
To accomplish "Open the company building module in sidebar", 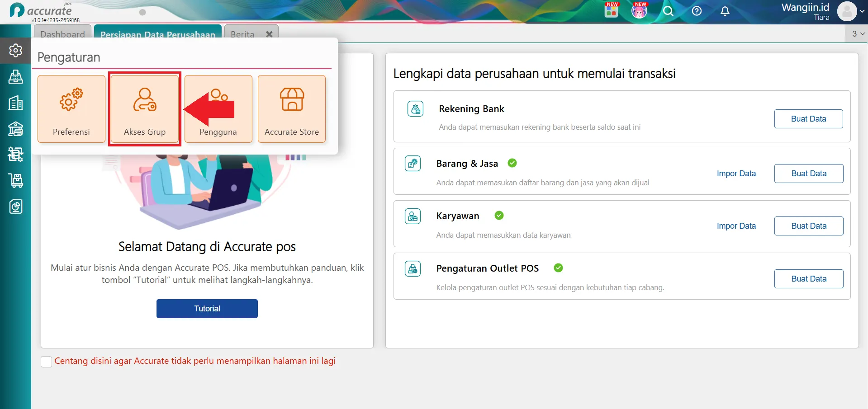I will coord(15,103).
